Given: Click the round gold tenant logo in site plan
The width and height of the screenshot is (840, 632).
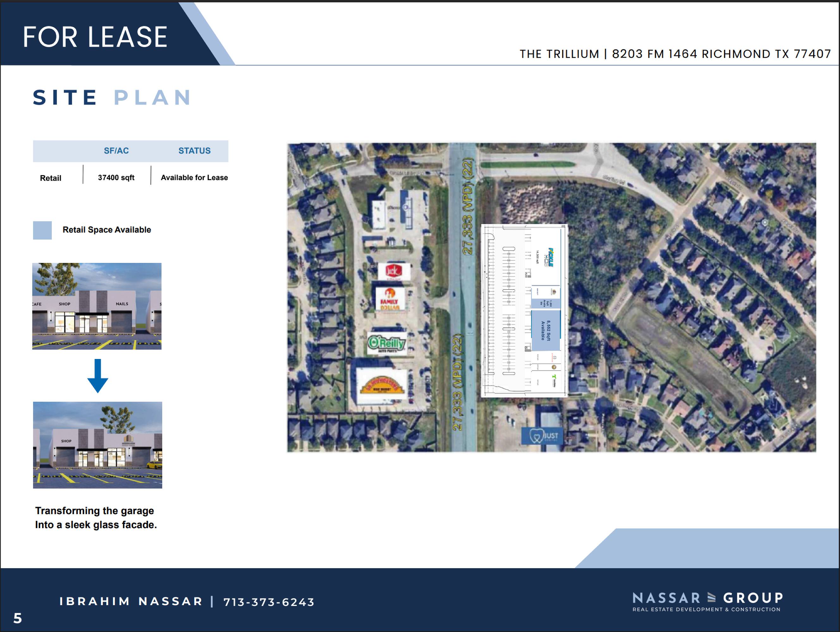Looking at the screenshot, I should 554,367.
